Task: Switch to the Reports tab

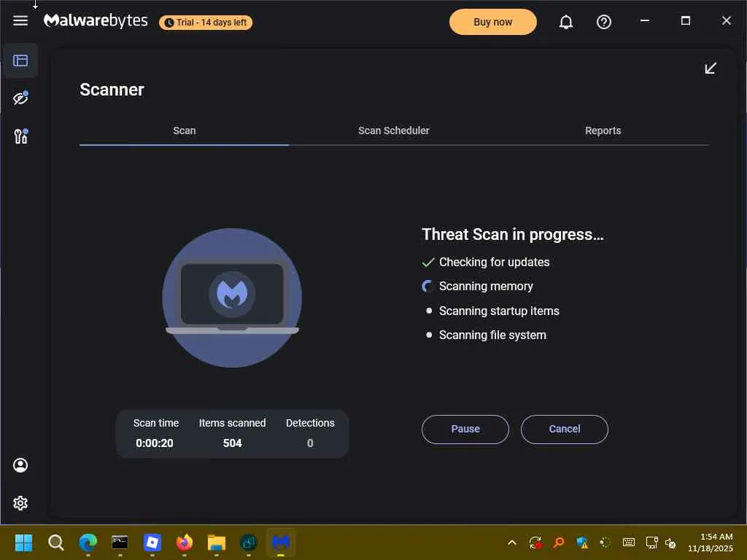Action: pyautogui.click(x=603, y=131)
